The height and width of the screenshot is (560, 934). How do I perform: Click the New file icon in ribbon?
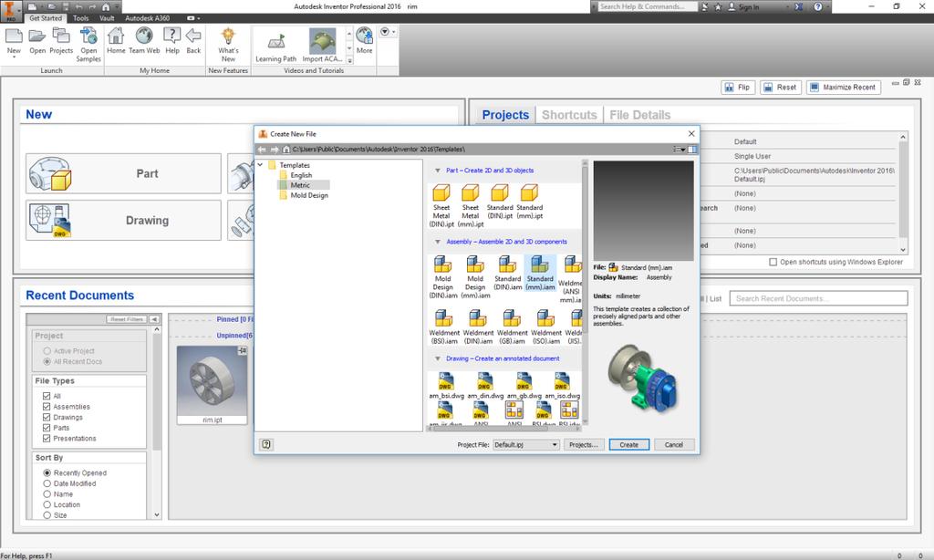[14, 36]
